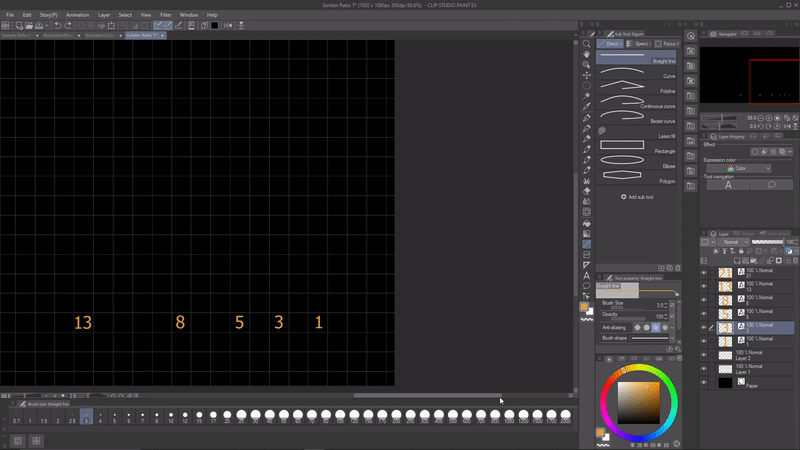Click the Open file folder icon
Viewport: 800px width, 450px height.
click(29, 26)
